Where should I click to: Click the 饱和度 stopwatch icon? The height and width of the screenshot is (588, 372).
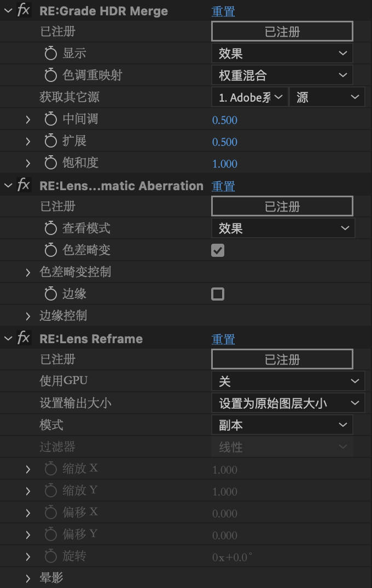tap(51, 163)
